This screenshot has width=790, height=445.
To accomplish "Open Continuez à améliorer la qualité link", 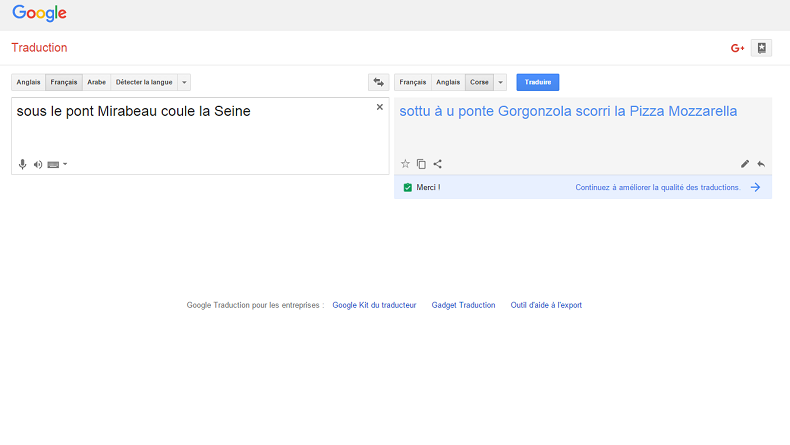I will [x=658, y=187].
